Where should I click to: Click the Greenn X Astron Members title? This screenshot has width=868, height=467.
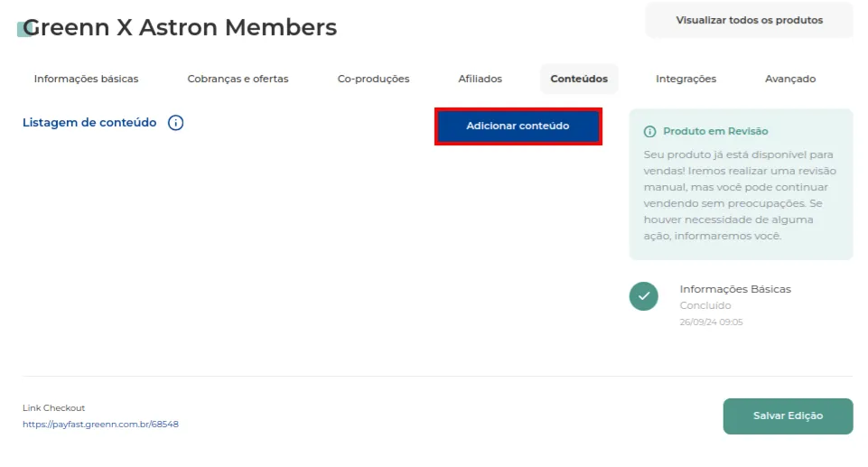coord(180,27)
